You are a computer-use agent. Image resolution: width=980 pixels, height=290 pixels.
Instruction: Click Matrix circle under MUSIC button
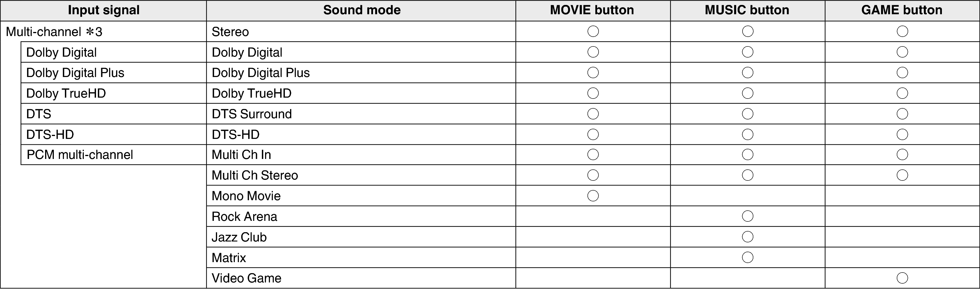point(748,257)
